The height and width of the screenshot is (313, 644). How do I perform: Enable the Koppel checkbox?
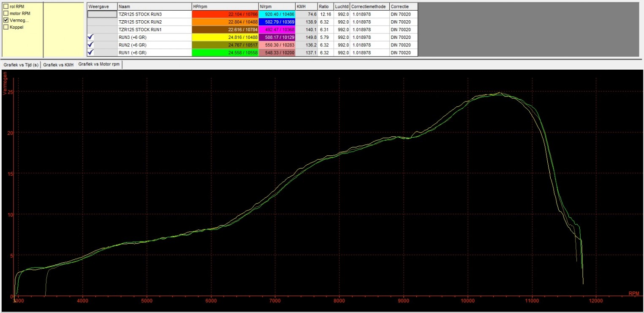click(x=6, y=27)
